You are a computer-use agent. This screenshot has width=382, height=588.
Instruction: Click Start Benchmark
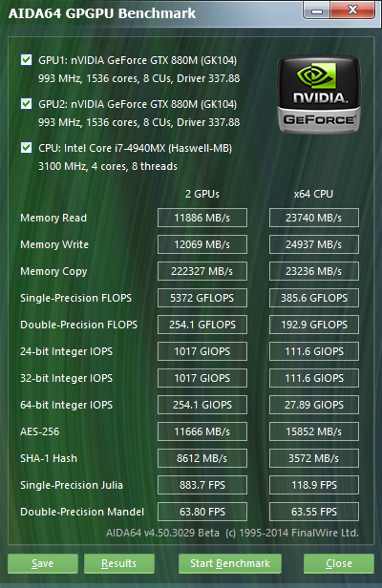pos(230,563)
